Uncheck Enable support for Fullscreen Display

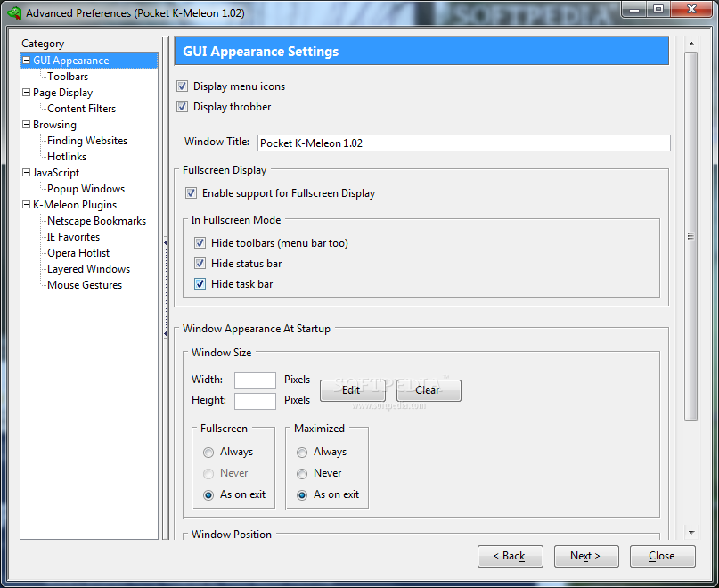tap(191, 193)
